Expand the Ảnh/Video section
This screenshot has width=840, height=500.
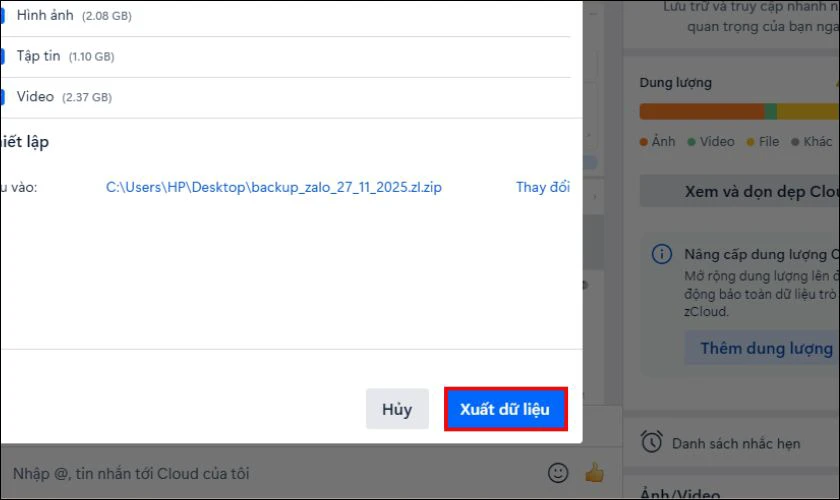(680, 492)
